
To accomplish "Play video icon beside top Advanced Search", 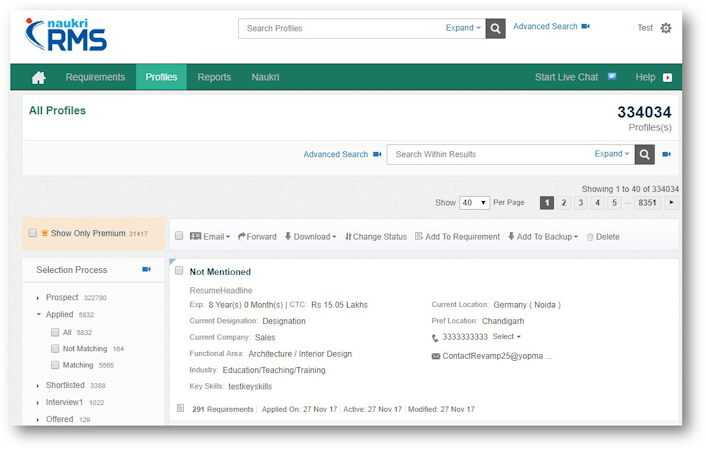I will [585, 27].
